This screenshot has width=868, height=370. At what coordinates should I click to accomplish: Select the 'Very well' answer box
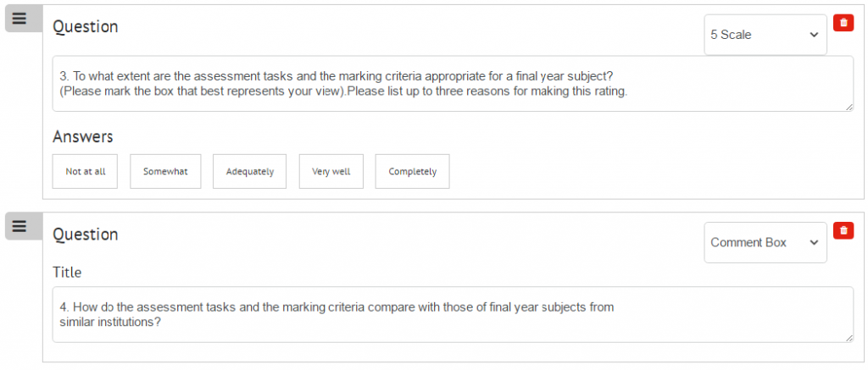coord(331,171)
